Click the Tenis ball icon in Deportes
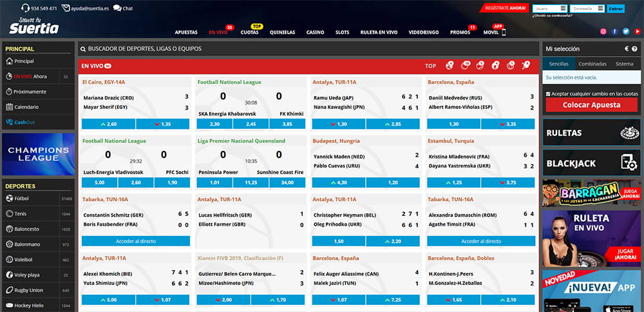The height and width of the screenshot is (312, 644). [10, 214]
